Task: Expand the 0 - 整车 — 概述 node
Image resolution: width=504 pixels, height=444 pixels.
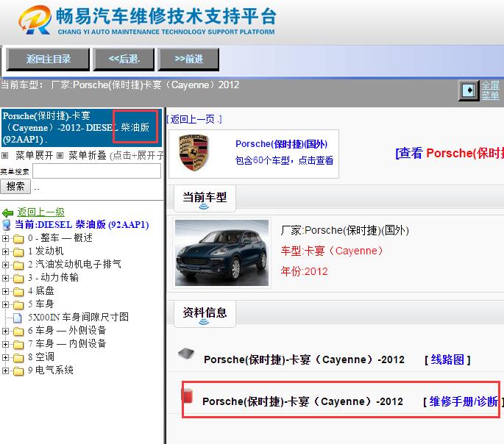Action: [5, 238]
